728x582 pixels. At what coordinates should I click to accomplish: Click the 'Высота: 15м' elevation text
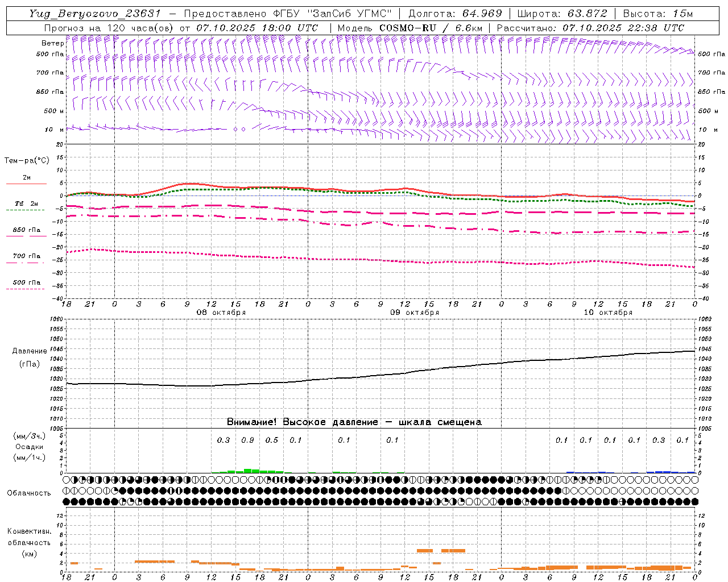(658, 14)
